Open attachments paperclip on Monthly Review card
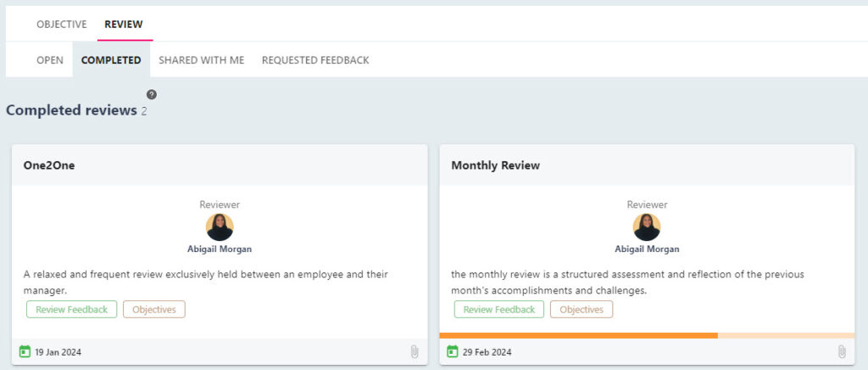868x370 pixels. click(842, 351)
